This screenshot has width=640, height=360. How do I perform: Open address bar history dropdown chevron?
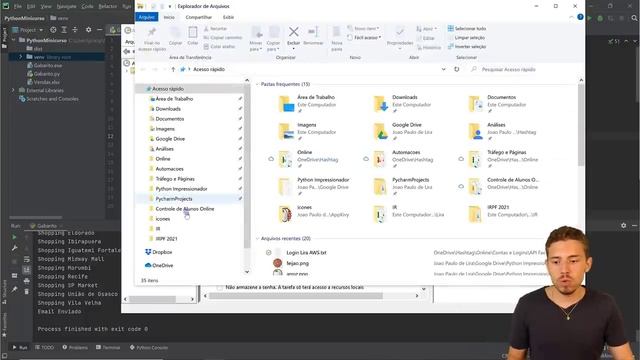point(444,69)
